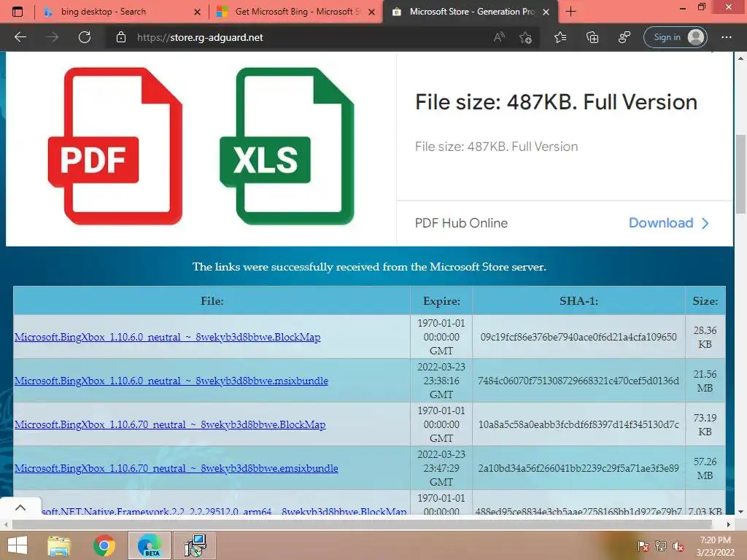This screenshot has width=747, height=560.
Task: Click horizontal scrollbar right arrow
Action: [x=729, y=524]
